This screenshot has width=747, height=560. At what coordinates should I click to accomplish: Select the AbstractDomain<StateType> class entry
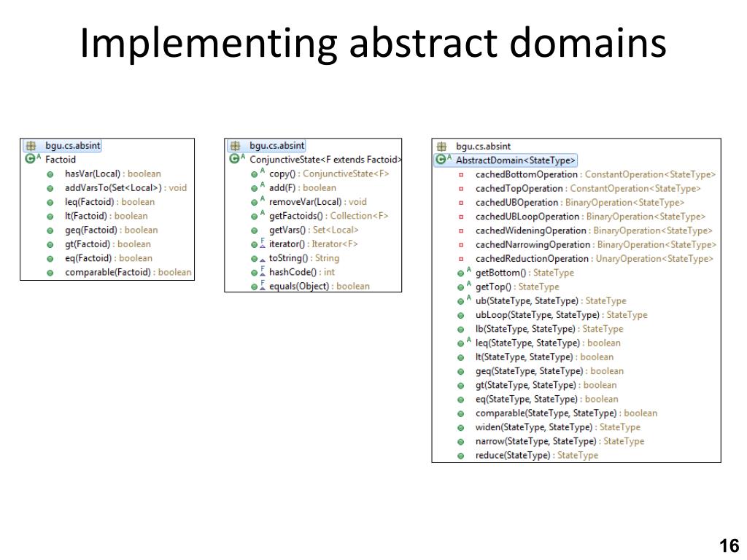pos(516,160)
